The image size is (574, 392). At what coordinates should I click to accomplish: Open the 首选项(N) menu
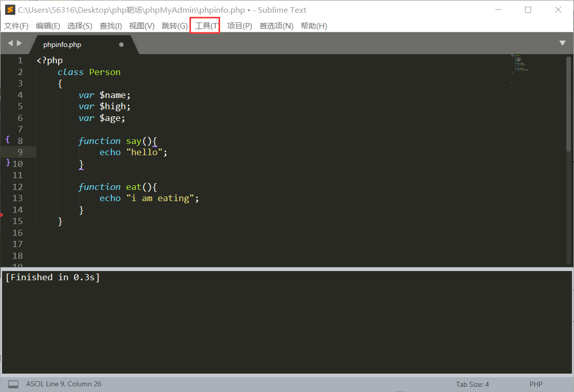coord(276,26)
